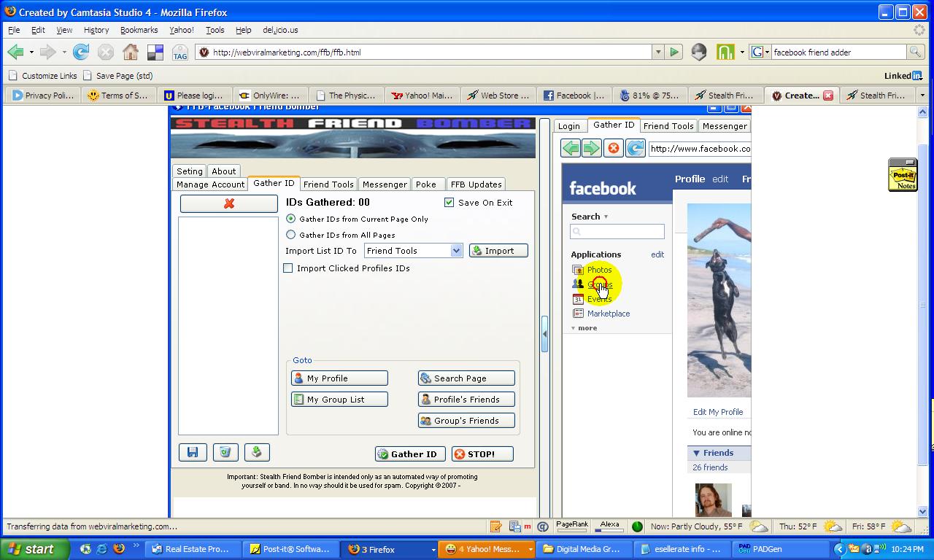Open the Facebook Search options arrow
The image size is (934, 560).
[606, 217]
